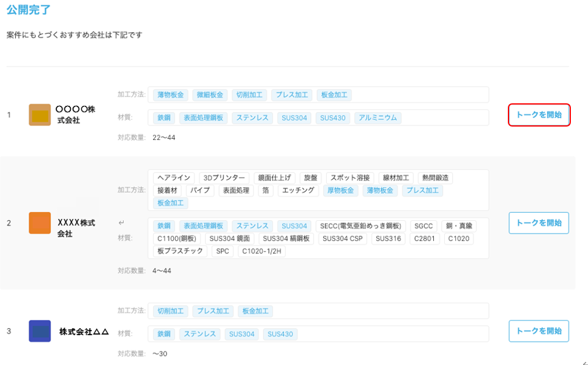Image resolution: width=588 pixels, height=365 pixels.
Task: Click the 〜30 quantity value
Action: coord(160,354)
